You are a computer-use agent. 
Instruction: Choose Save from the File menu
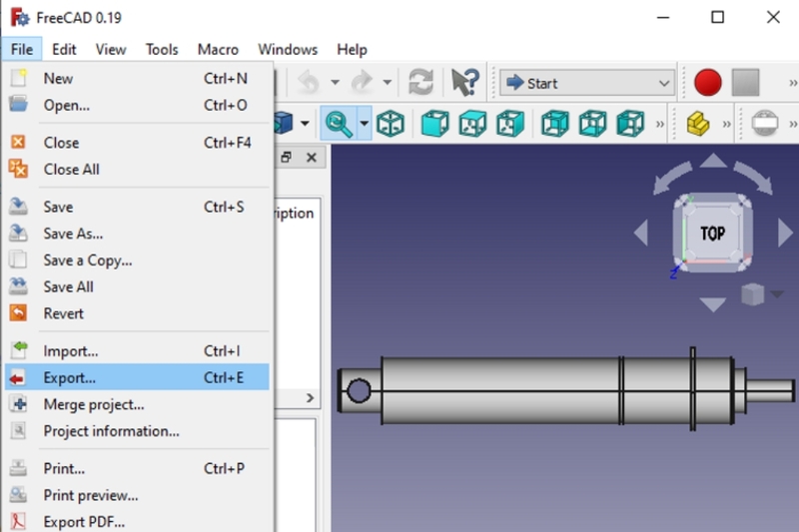tap(137, 207)
